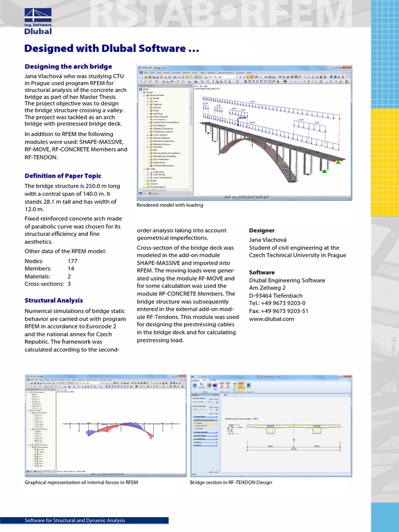Click the Export icon in the RF-TENDON ribbon
The width and height of the screenshot is (399, 532).
click(x=228, y=386)
